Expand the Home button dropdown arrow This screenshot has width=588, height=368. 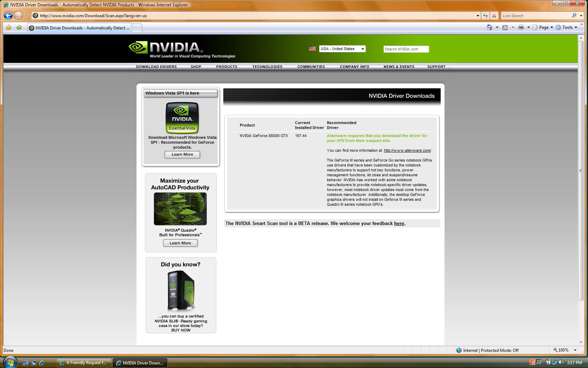tap(497, 27)
